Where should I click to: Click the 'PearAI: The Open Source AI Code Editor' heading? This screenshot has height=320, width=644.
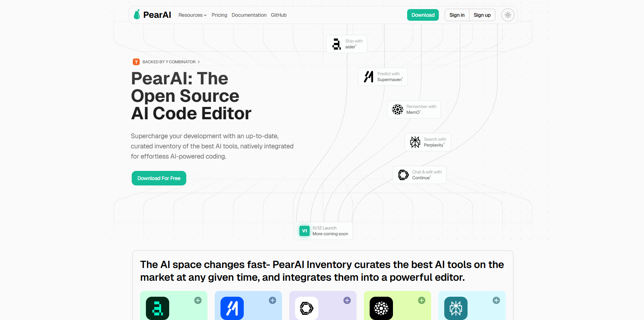coord(191,96)
